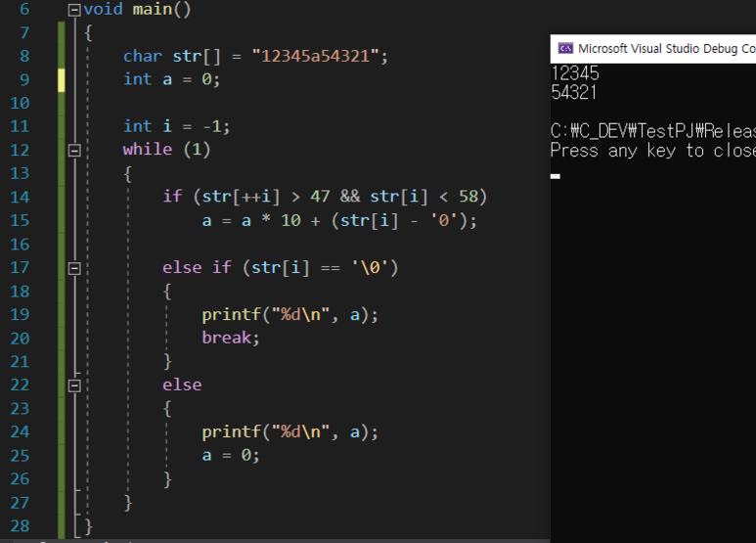Click the console path line starting 'C:₩C_DEV'
The image size is (756, 543).
coord(653,132)
